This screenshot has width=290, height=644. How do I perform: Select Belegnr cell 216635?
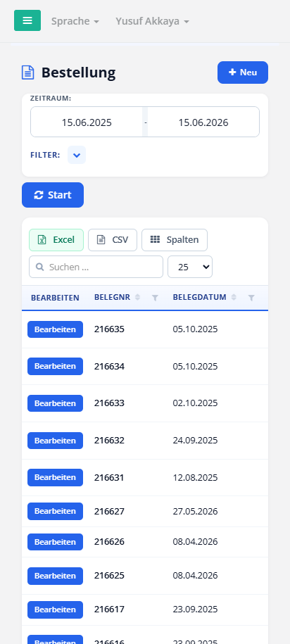pos(109,329)
